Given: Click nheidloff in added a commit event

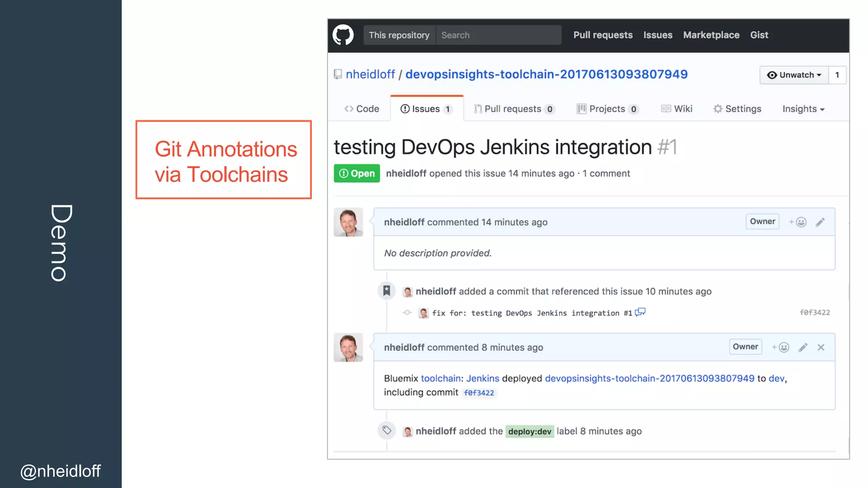Looking at the screenshot, I should [x=436, y=291].
